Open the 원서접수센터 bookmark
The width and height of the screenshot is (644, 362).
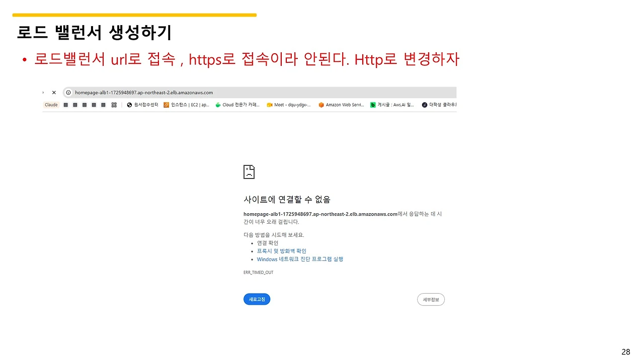pyautogui.click(x=143, y=105)
